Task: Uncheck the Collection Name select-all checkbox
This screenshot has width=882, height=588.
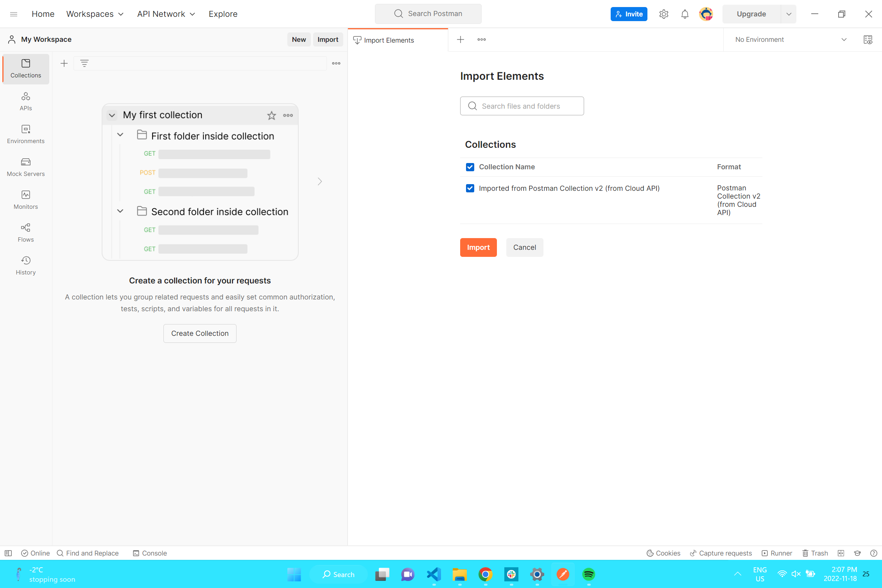Action: coord(470,167)
